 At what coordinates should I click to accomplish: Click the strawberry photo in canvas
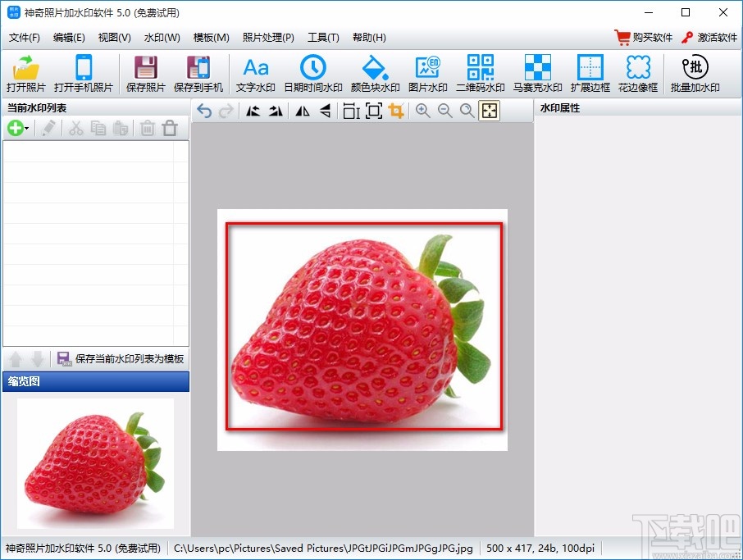tap(362, 330)
